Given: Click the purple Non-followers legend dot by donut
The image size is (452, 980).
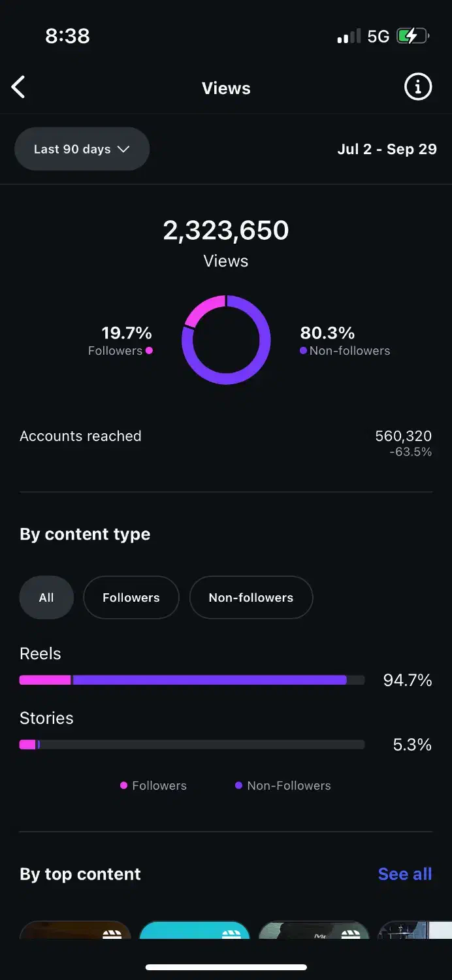Looking at the screenshot, I should pos(303,351).
